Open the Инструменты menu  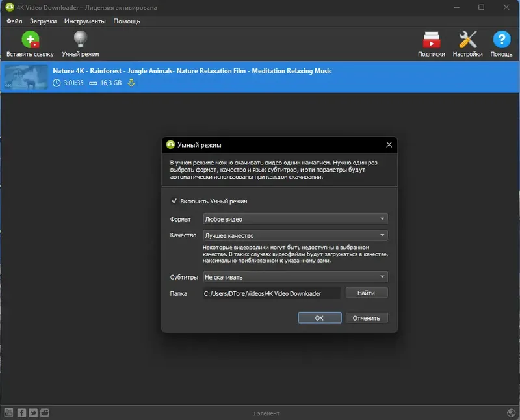85,21
